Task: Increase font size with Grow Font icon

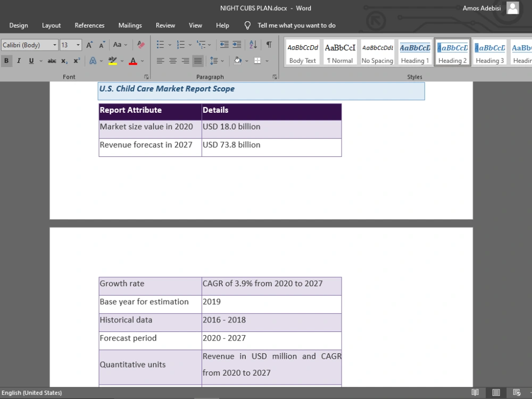Action: [x=89, y=45]
